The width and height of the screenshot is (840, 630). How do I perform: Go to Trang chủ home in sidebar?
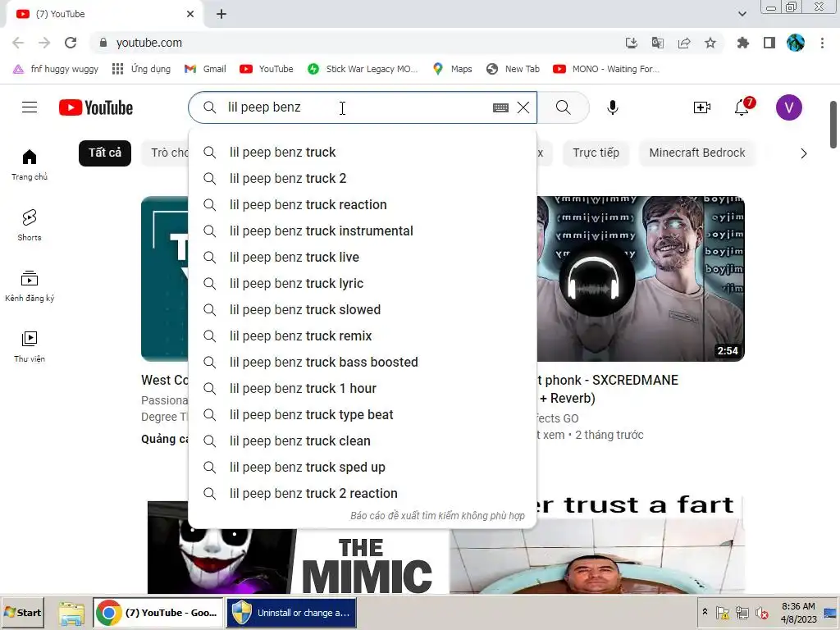click(x=30, y=165)
